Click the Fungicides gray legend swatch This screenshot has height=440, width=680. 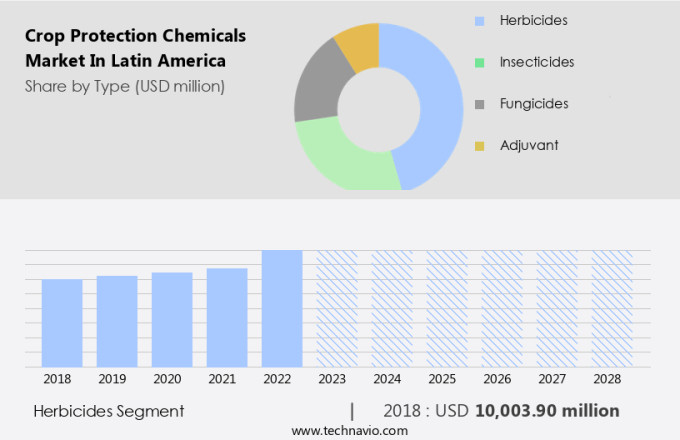[479, 104]
